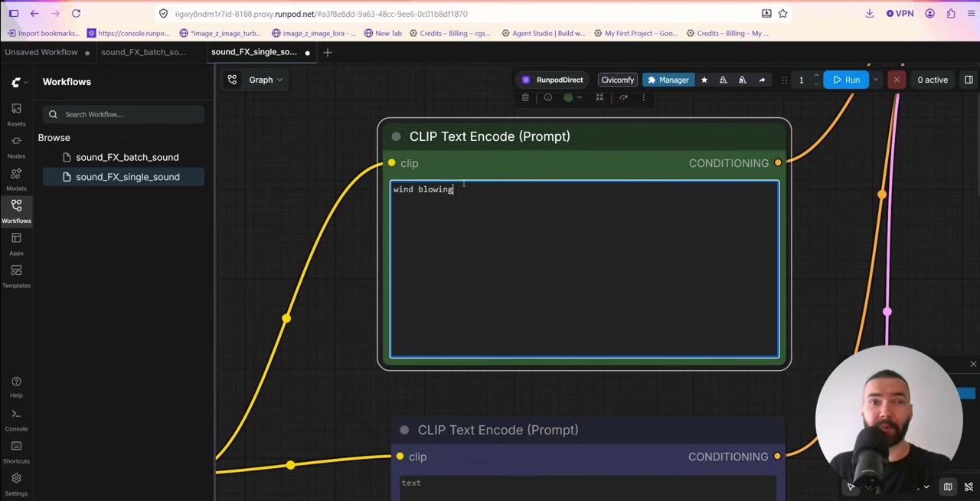Open the Console panel

16,419
